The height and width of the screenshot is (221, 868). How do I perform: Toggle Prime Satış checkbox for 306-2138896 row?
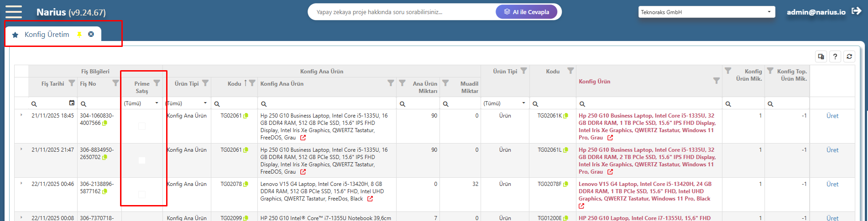(x=142, y=195)
